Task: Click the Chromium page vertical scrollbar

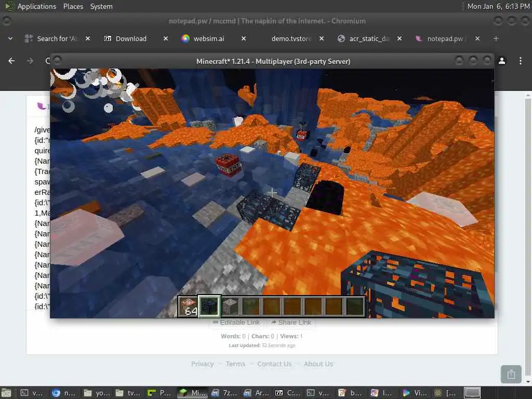Action: coord(528,237)
